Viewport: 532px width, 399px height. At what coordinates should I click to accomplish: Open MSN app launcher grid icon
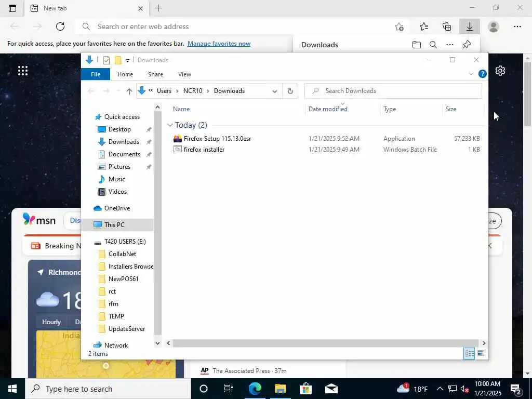(x=23, y=71)
